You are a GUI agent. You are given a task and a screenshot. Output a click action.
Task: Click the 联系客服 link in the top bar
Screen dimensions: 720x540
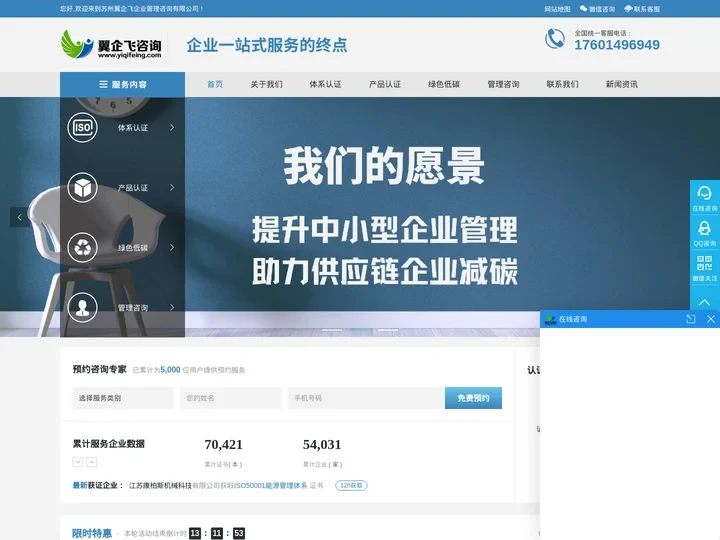(x=642, y=9)
